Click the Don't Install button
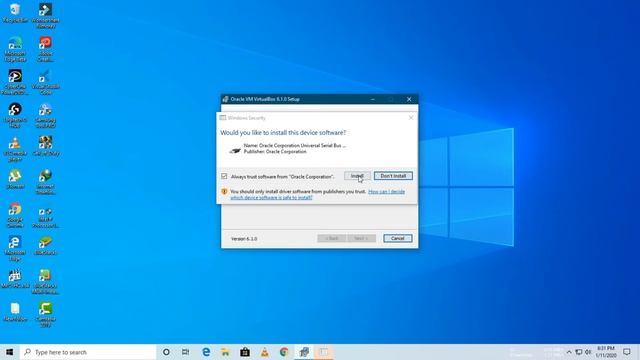640x360 pixels. [393, 176]
